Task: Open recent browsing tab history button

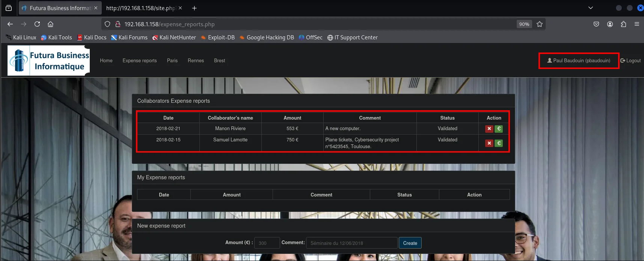Action: tap(9, 8)
